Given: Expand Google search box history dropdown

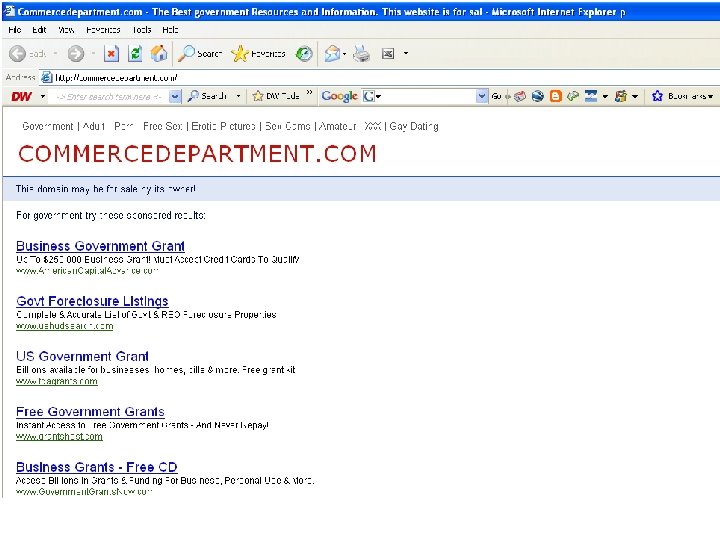Looking at the screenshot, I should [x=481, y=96].
